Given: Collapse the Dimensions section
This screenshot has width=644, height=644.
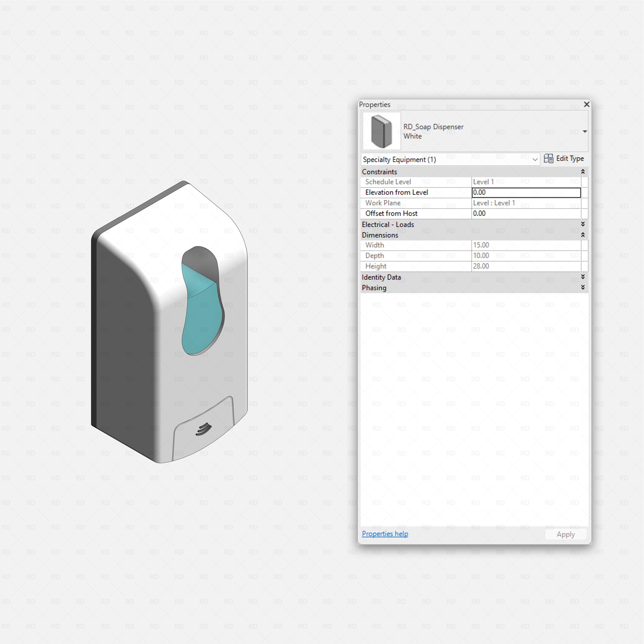Looking at the screenshot, I should [x=583, y=235].
